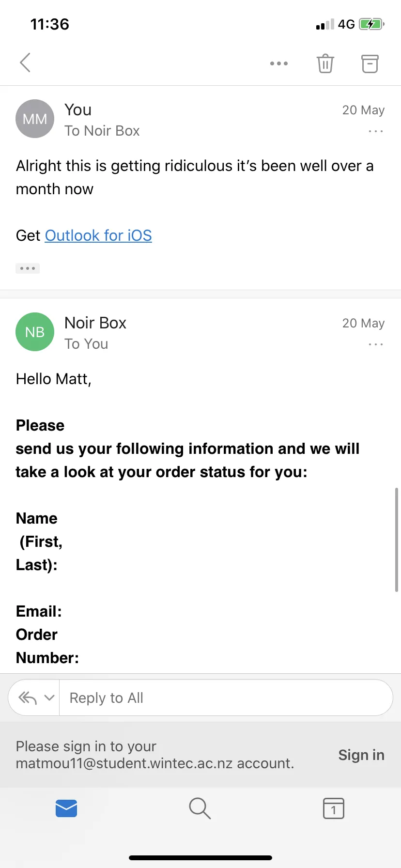The height and width of the screenshot is (868, 401).
Task: Tap the reply all arrow icon
Action: pyautogui.click(x=28, y=697)
